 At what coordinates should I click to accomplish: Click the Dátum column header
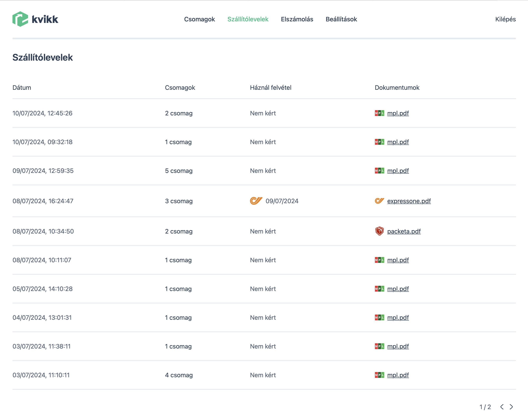[22, 88]
